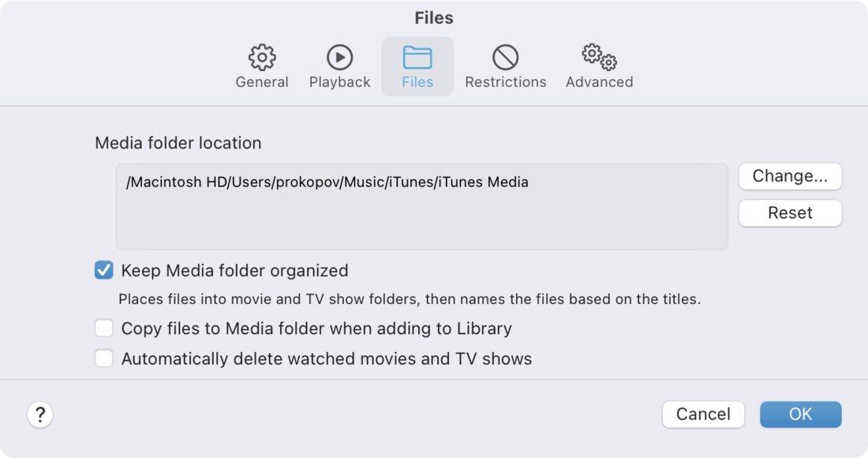Click the Files tab label text

(417, 82)
